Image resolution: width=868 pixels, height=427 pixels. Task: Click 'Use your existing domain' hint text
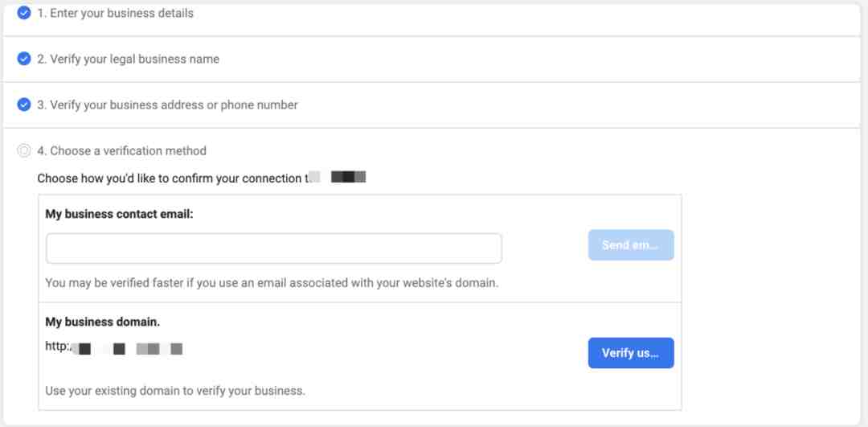pyautogui.click(x=175, y=391)
